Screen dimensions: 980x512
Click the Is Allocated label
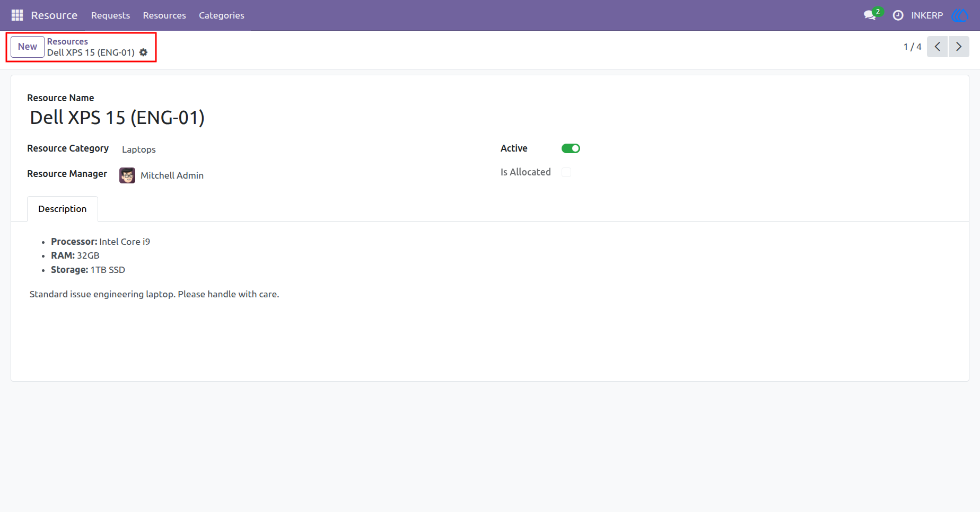(x=526, y=172)
